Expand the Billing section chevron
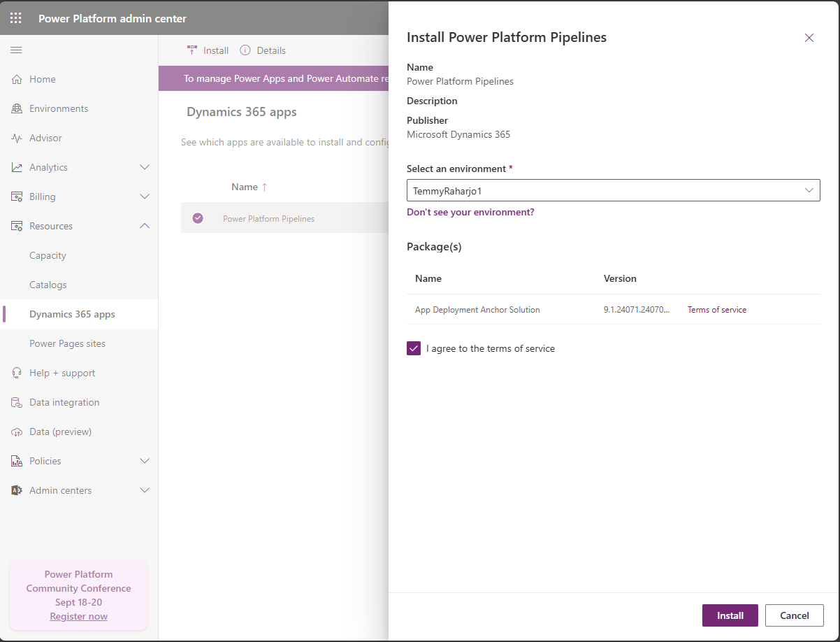 pos(145,197)
